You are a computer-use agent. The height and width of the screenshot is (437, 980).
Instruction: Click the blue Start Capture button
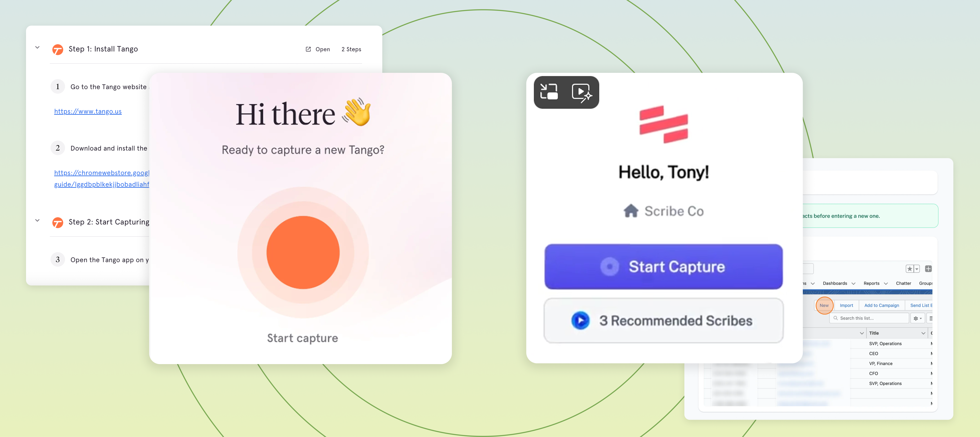[664, 267]
